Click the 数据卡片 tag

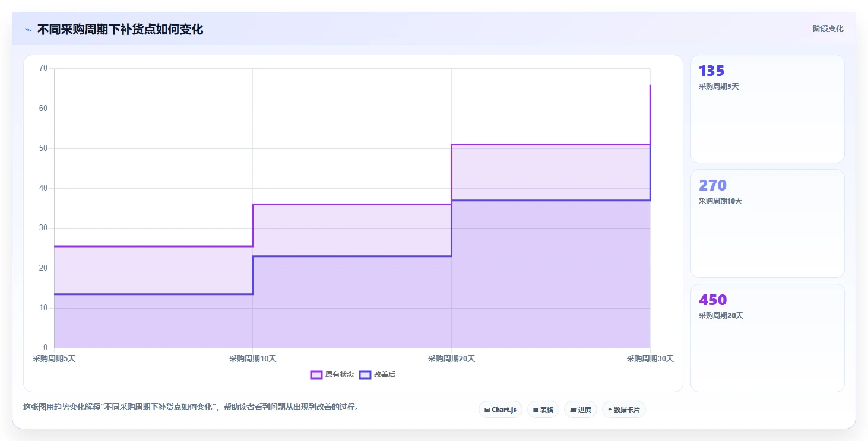point(624,410)
